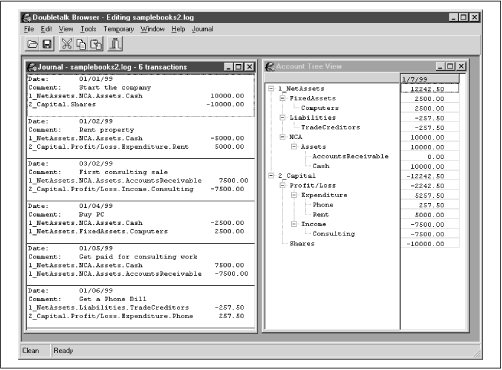Click the 12242.50 value for 1_NetAssets
Screen dimensions: 502x370
[x=430, y=89]
